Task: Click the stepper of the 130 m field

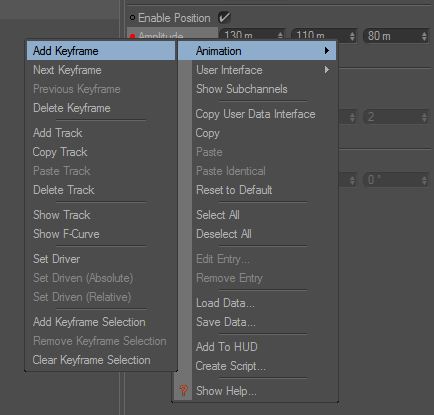Action: 281,35
